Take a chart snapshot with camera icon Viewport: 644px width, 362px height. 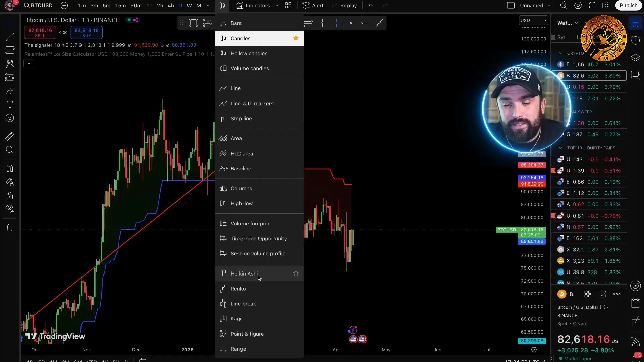tap(606, 5)
